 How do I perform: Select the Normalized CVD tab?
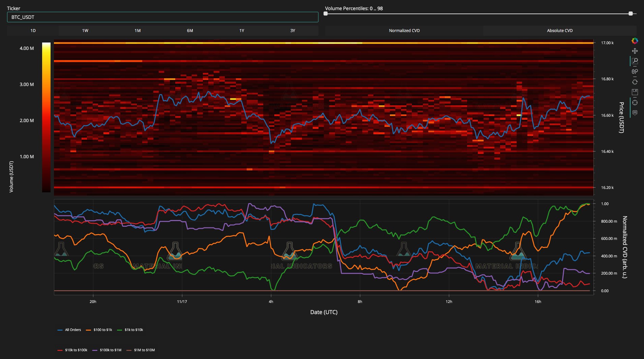[x=404, y=30]
